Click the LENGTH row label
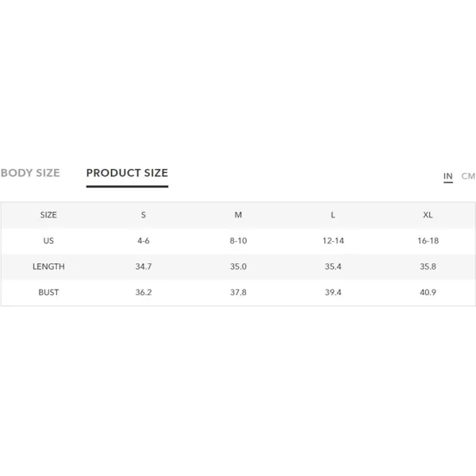 tap(48, 267)
